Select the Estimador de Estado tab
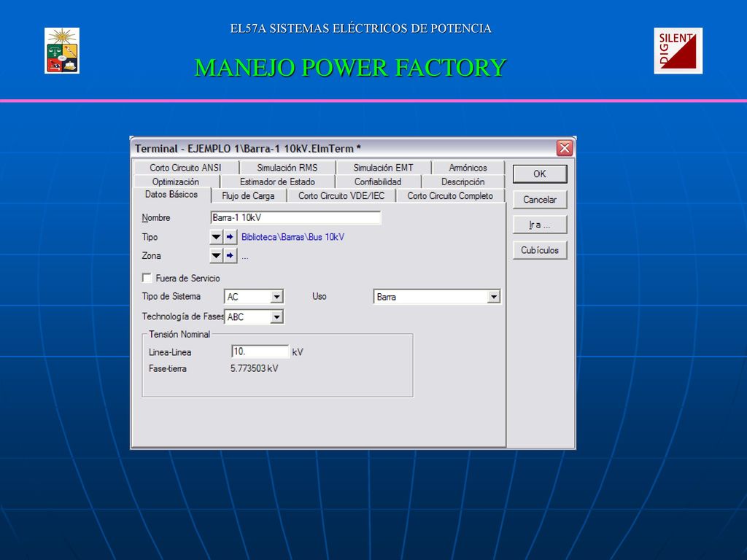747x560 pixels. [x=277, y=182]
